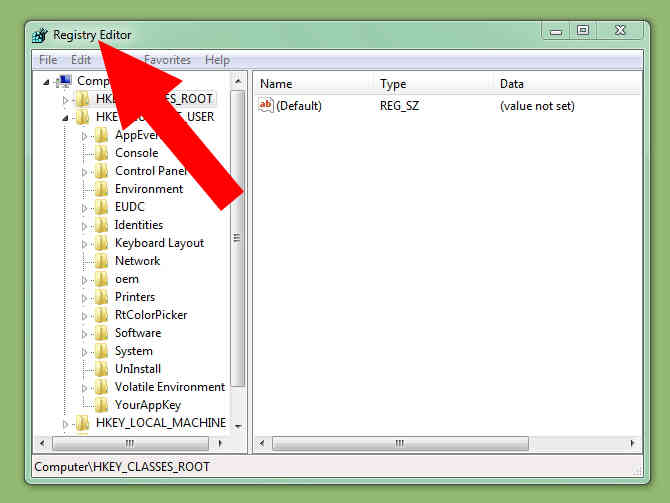Click the Console folder icon
Screen dimensions: 670x503
(101, 153)
